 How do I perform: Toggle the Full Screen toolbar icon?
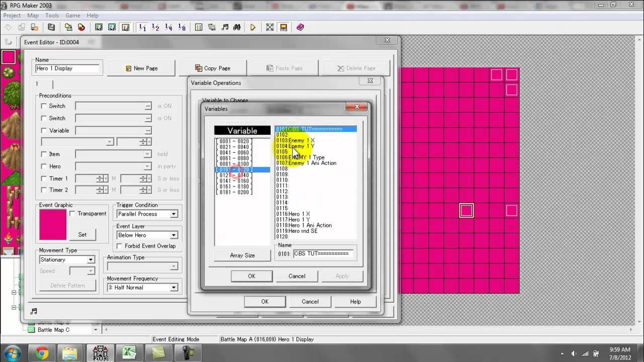(270, 27)
